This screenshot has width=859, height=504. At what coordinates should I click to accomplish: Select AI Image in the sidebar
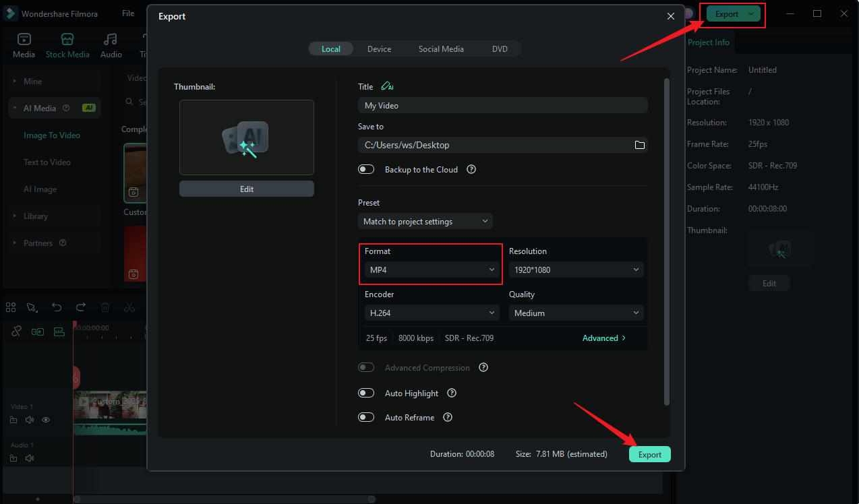pos(40,189)
